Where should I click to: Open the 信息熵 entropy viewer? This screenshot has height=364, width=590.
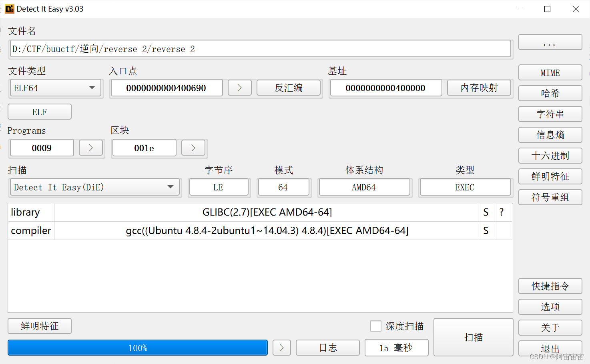pyautogui.click(x=550, y=135)
